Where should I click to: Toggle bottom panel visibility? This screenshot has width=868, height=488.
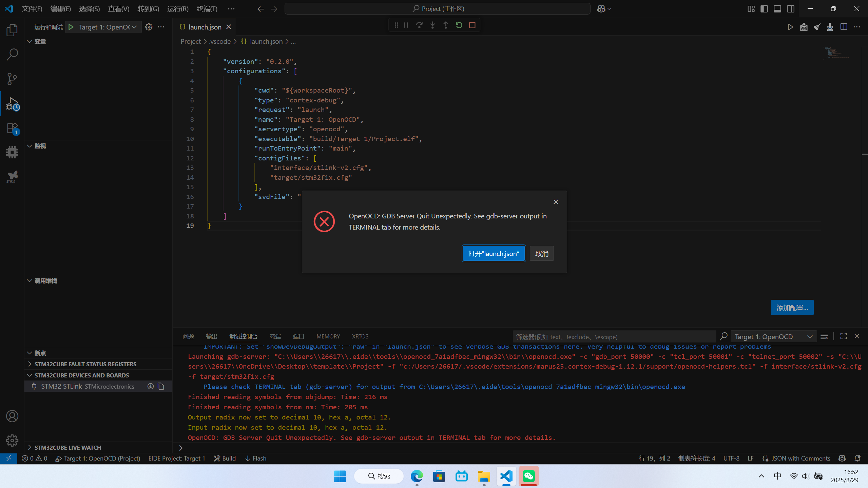[777, 9]
